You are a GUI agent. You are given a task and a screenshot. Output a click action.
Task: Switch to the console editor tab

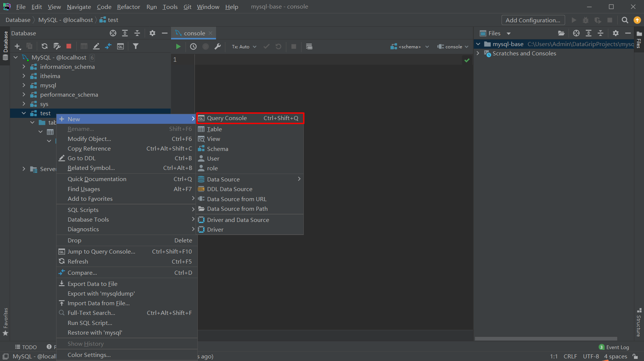click(x=194, y=33)
